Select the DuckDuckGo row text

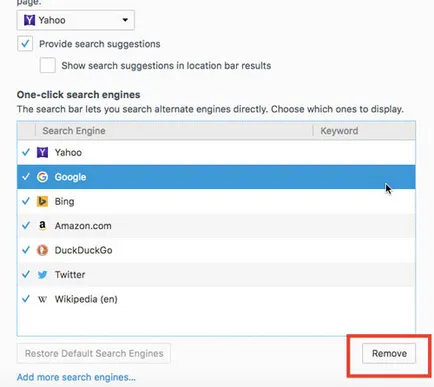83,250
